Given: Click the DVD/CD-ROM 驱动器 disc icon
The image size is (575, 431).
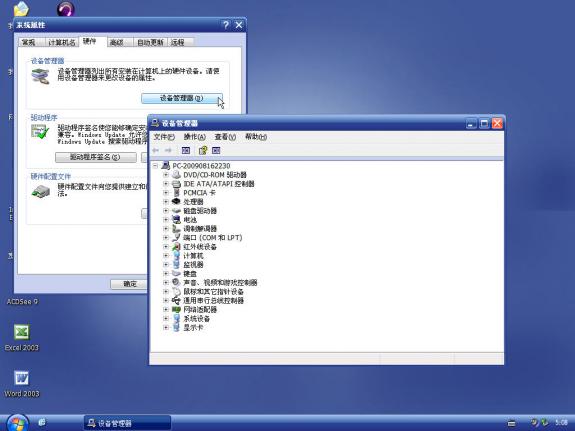Looking at the screenshot, I should click(x=176, y=175).
